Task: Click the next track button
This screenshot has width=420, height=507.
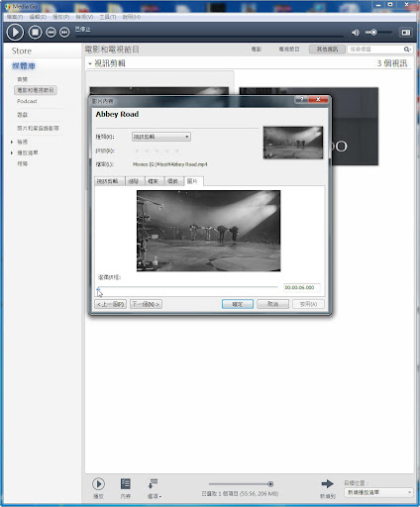Action: coord(64,32)
